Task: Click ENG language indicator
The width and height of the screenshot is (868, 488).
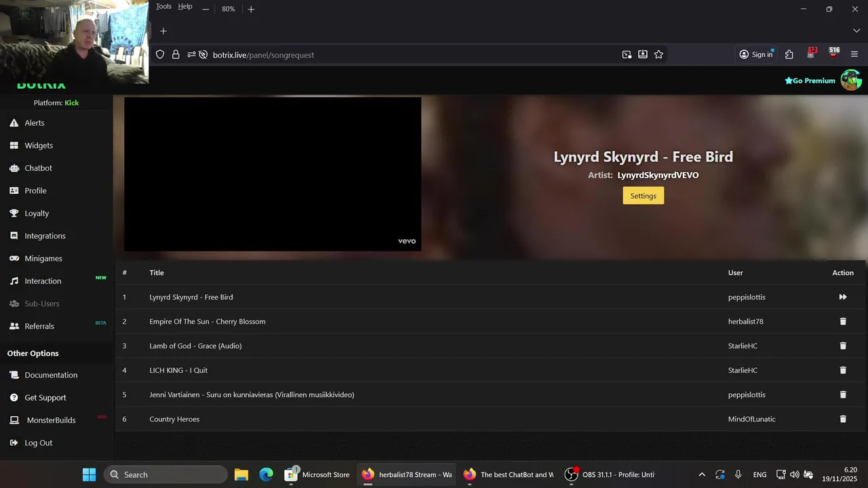Action: pyautogui.click(x=759, y=474)
